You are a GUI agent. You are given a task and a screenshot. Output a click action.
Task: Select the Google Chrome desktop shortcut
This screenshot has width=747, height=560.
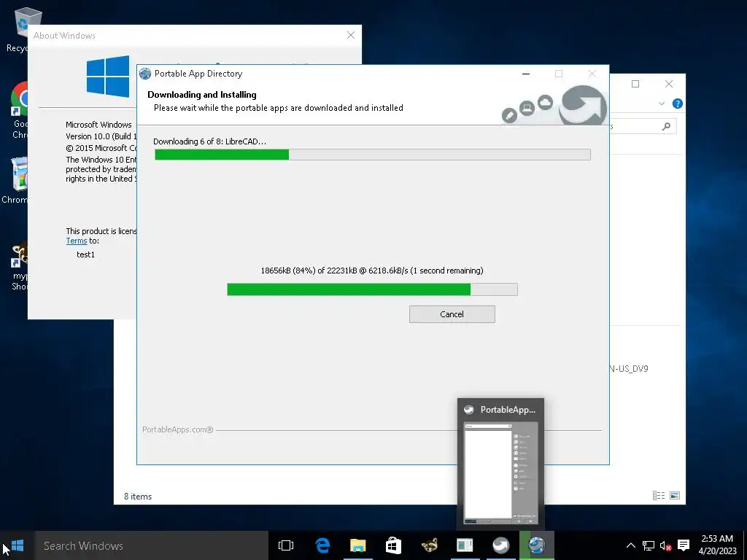19,111
